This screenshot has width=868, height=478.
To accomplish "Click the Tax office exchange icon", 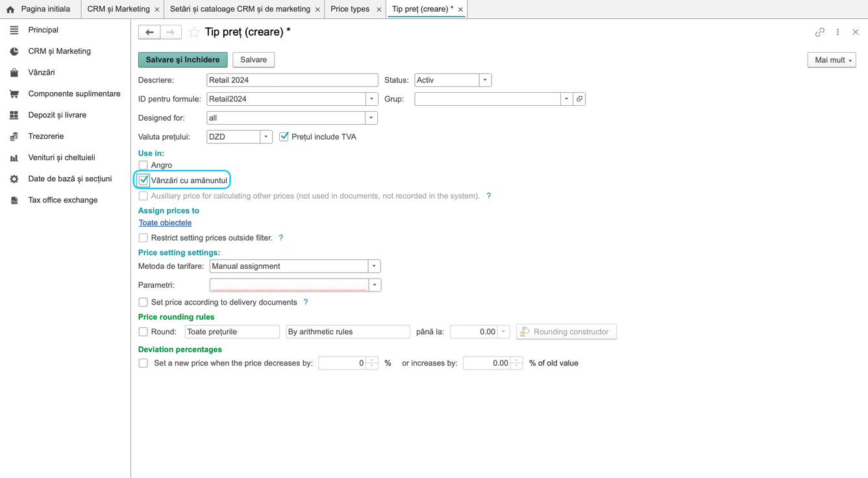I will 14,200.
